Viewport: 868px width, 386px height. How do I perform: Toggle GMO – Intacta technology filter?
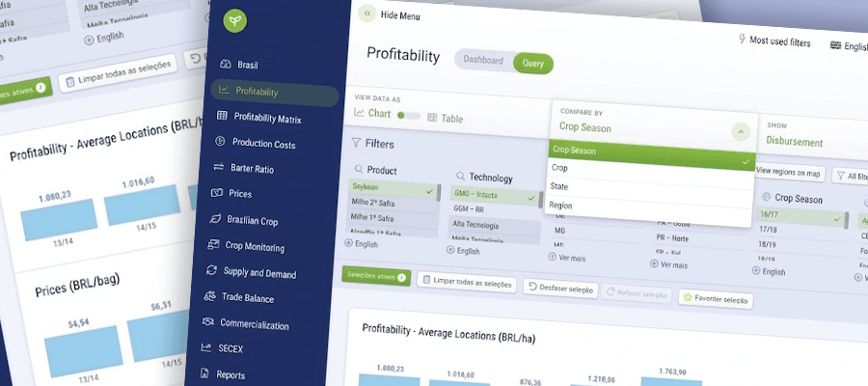coord(494,194)
